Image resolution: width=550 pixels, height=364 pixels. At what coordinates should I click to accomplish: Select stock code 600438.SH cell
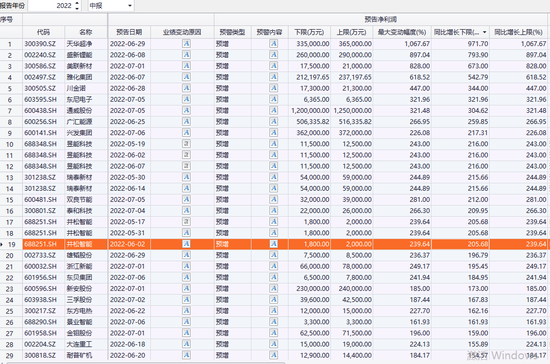(x=43, y=110)
